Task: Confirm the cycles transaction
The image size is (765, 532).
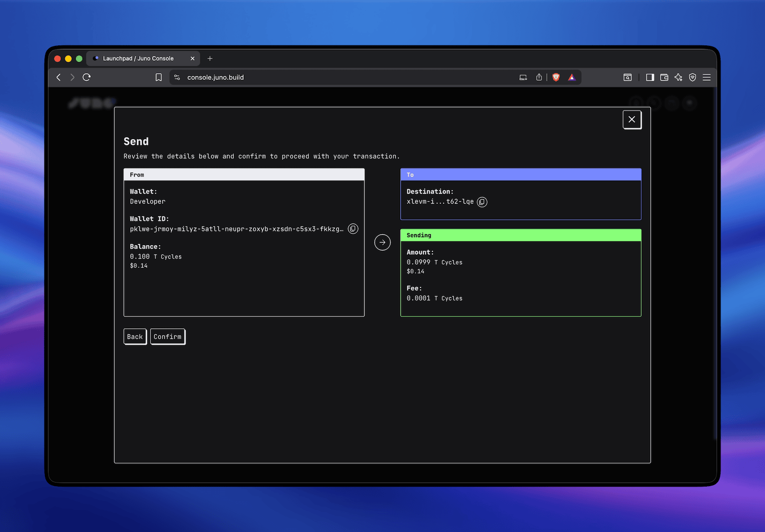Action: pos(167,337)
